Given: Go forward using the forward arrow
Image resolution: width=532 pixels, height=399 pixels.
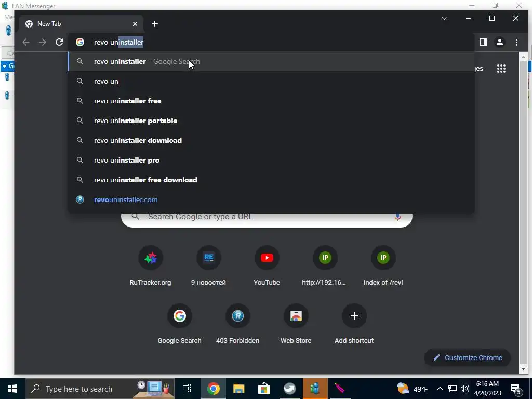Looking at the screenshot, I should 43,42.
